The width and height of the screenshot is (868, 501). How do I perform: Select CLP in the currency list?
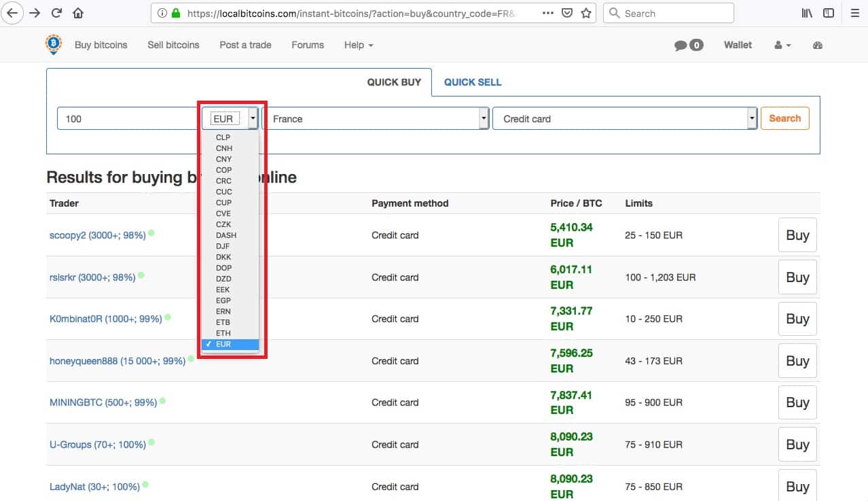pyautogui.click(x=230, y=137)
